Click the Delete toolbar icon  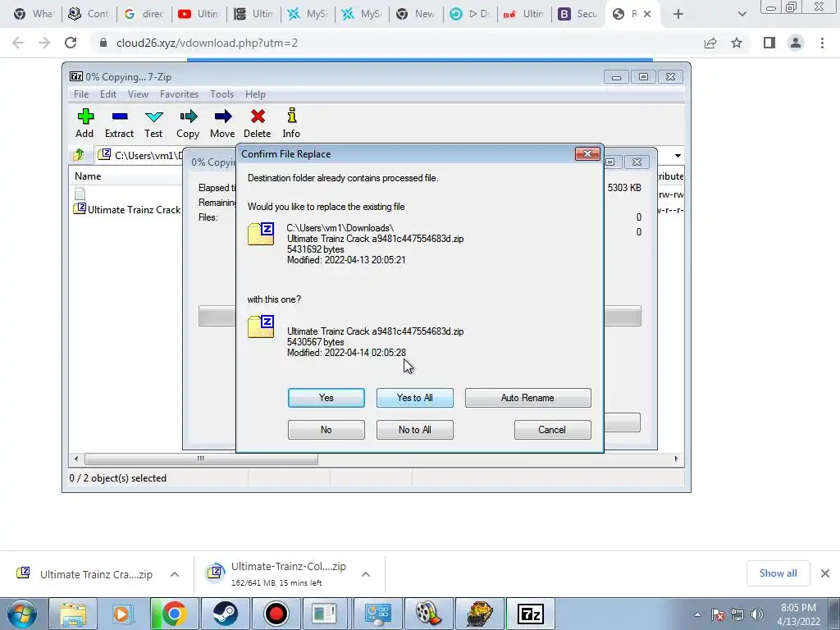(x=257, y=123)
